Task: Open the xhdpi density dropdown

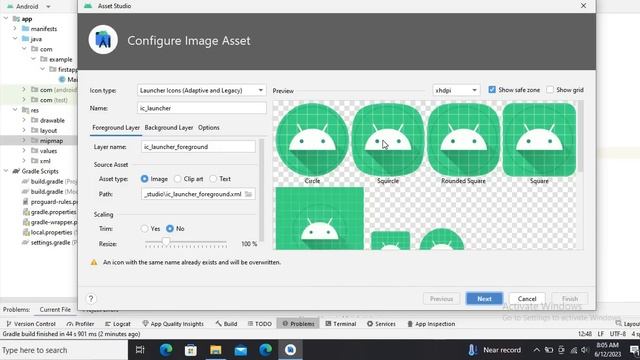Action: [x=456, y=90]
